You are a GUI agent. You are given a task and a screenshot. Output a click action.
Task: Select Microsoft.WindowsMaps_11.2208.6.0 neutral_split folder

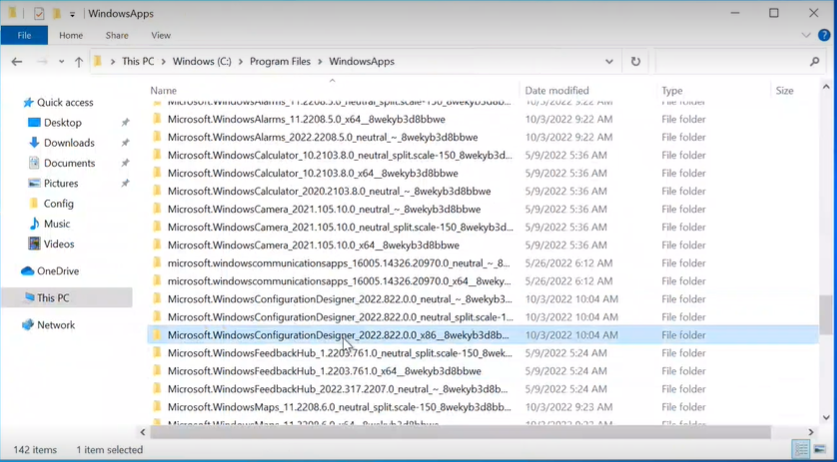[339, 407]
